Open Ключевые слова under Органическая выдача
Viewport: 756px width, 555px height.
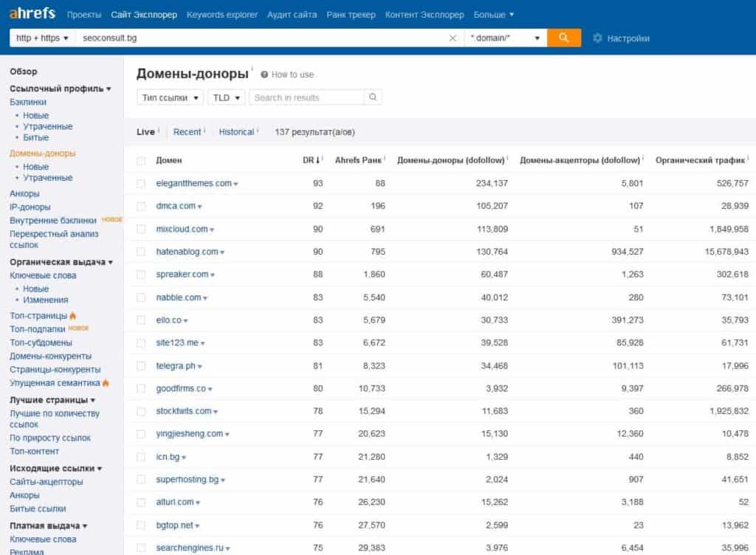pyautogui.click(x=43, y=275)
